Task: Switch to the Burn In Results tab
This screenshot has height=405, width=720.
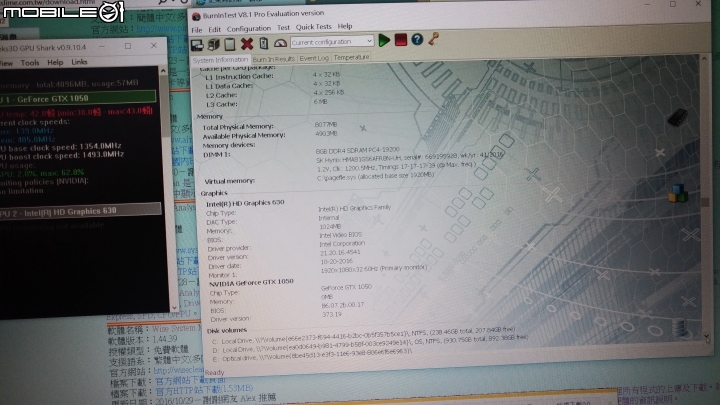Action: pyautogui.click(x=273, y=59)
